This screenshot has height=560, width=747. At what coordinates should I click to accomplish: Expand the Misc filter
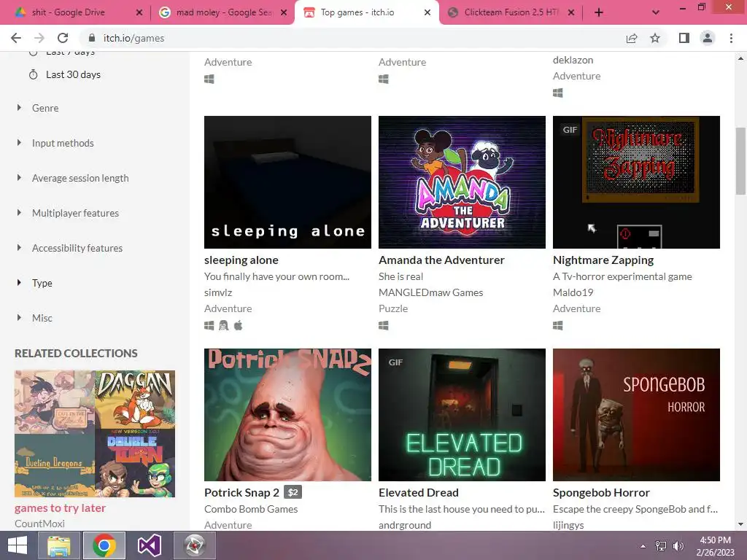coord(42,318)
